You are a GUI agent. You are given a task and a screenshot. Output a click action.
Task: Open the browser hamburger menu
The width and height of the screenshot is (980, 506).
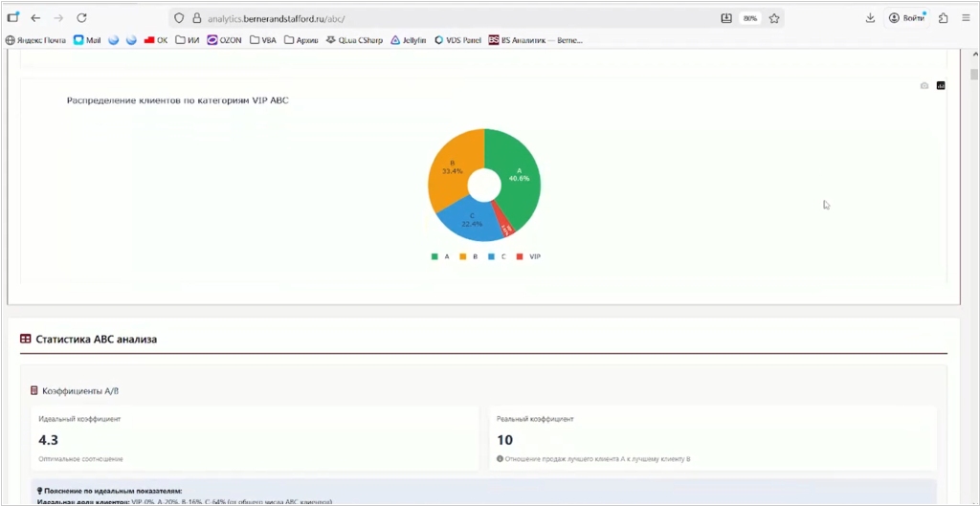pos(966,18)
